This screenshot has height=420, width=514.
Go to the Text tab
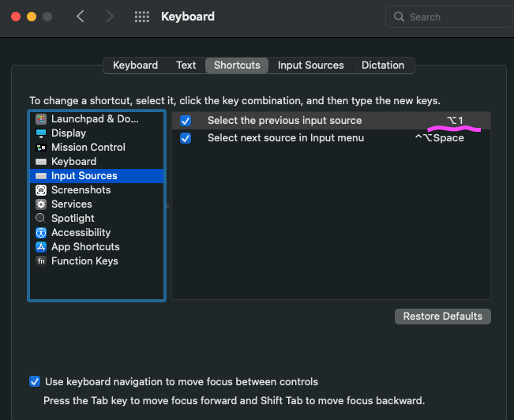pyautogui.click(x=186, y=66)
